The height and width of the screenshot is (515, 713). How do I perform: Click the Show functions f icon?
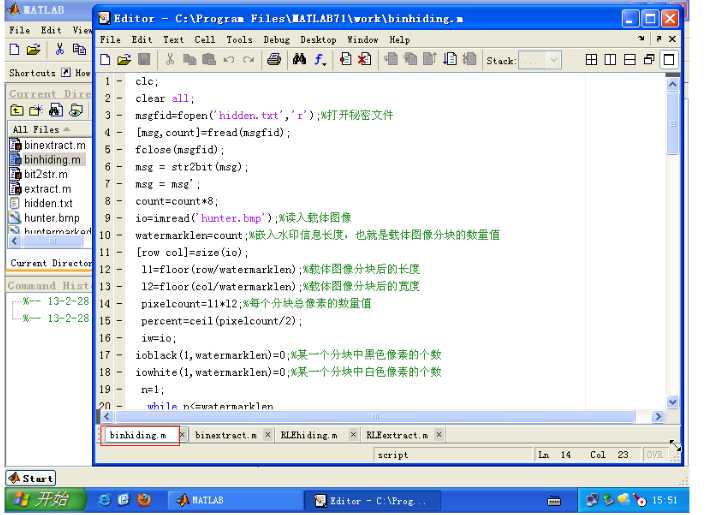pyautogui.click(x=320, y=60)
